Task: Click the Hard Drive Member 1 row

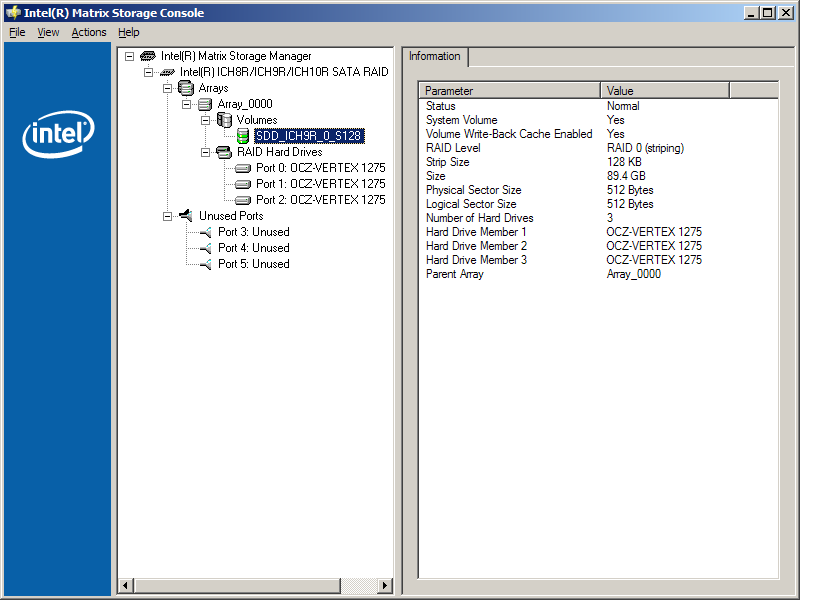Action: click(599, 232)
